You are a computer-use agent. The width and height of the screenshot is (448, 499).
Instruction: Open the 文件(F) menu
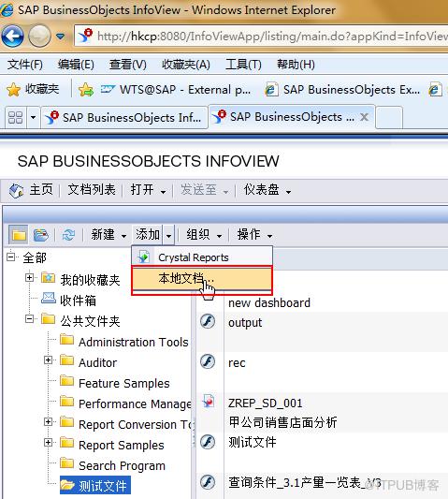pyautogui.click(x=25, y=65)
